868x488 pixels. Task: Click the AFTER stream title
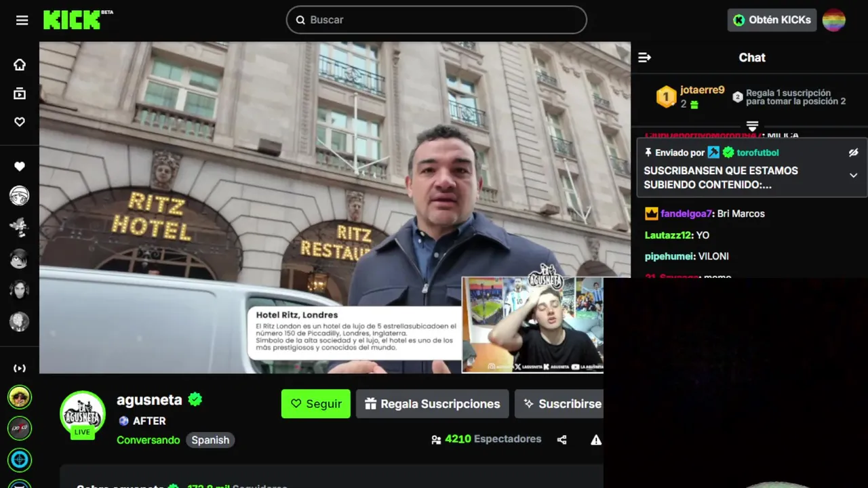tap(149, 421)
